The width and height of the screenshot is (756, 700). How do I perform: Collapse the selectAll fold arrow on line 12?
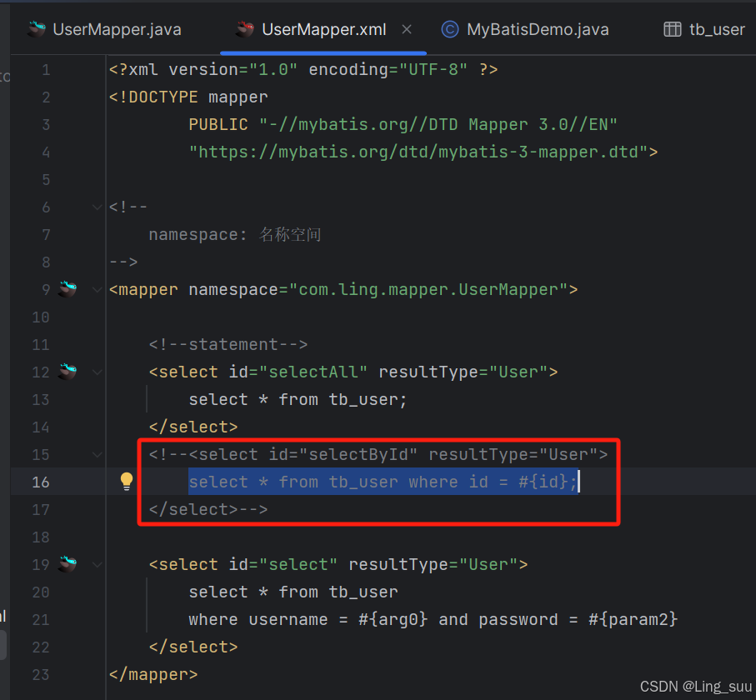point(97,372)
